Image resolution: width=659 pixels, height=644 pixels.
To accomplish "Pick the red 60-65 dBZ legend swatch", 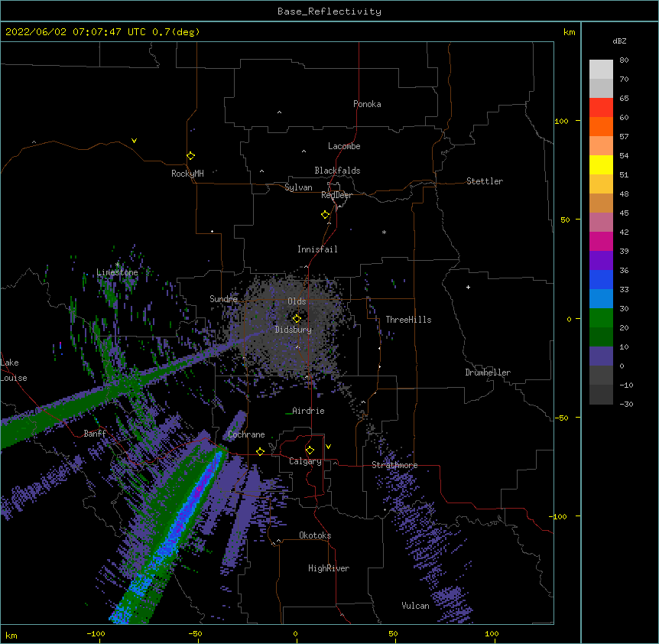I will (601, 108).
